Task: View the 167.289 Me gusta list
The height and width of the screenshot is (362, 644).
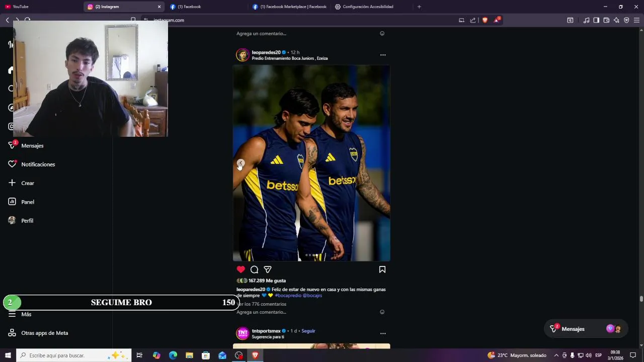Action: click(x=267, y=281)
